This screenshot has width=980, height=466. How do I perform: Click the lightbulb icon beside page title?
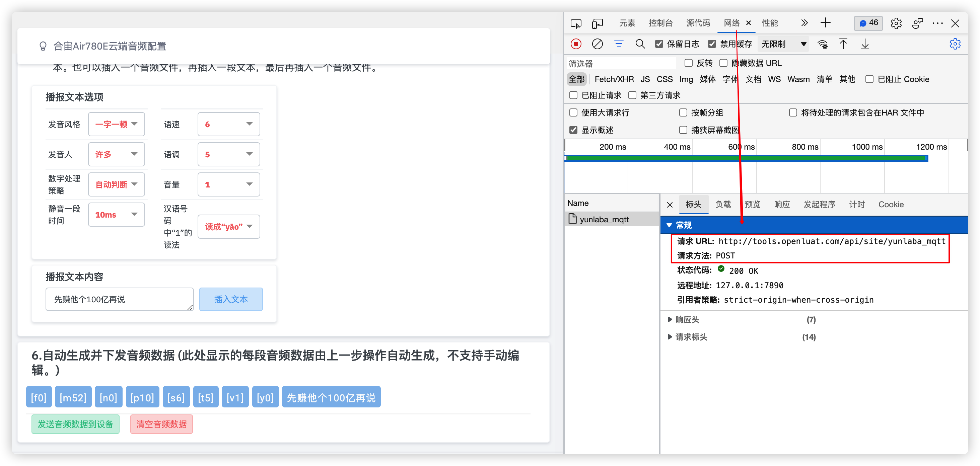click(x=43, y=46)
